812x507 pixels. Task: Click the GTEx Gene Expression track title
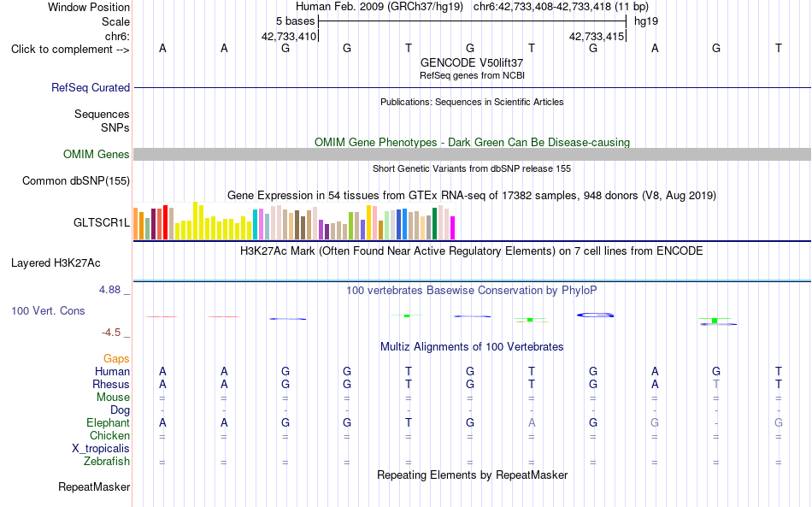pos(472,195)
